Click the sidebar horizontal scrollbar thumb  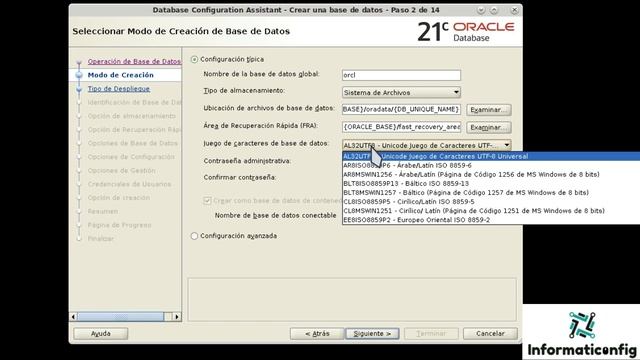pyautogui.click(x=121, y=316)
